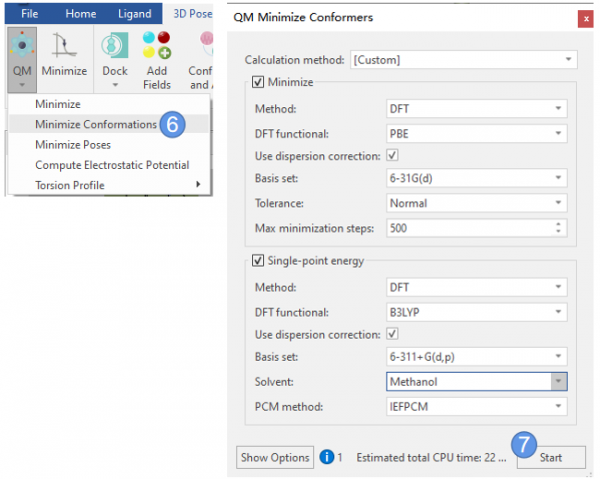
Task: Click the blue info icon
Action: 326,457
